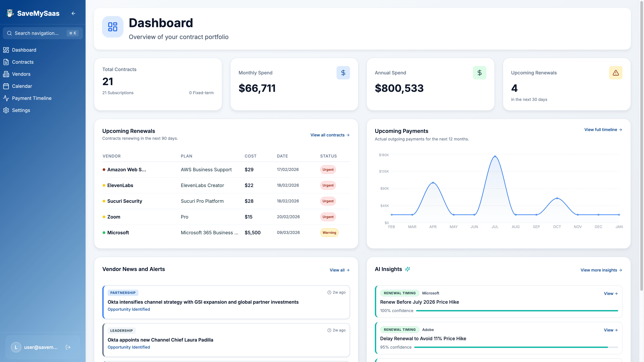Click the sparkle icon beside AI Insights
This screenshot has width=644, height=362.
(408, 269)
